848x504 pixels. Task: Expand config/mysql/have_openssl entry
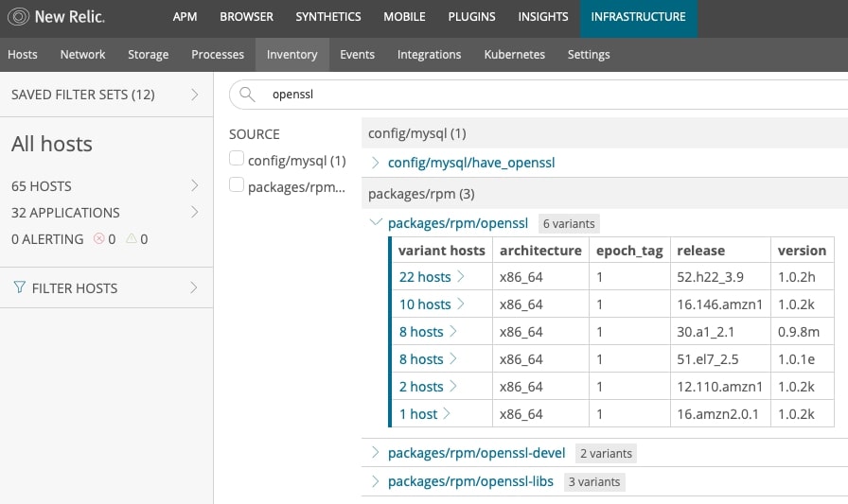376,163
